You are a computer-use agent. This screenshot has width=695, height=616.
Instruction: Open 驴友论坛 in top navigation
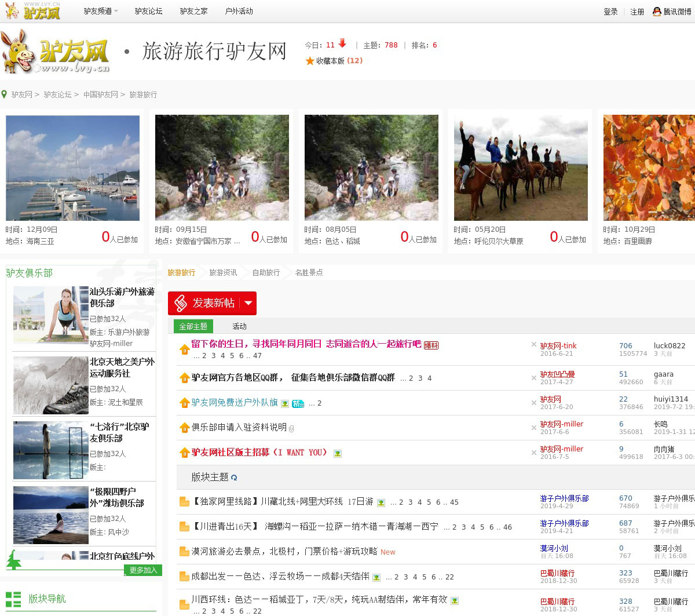pos(148,11)
